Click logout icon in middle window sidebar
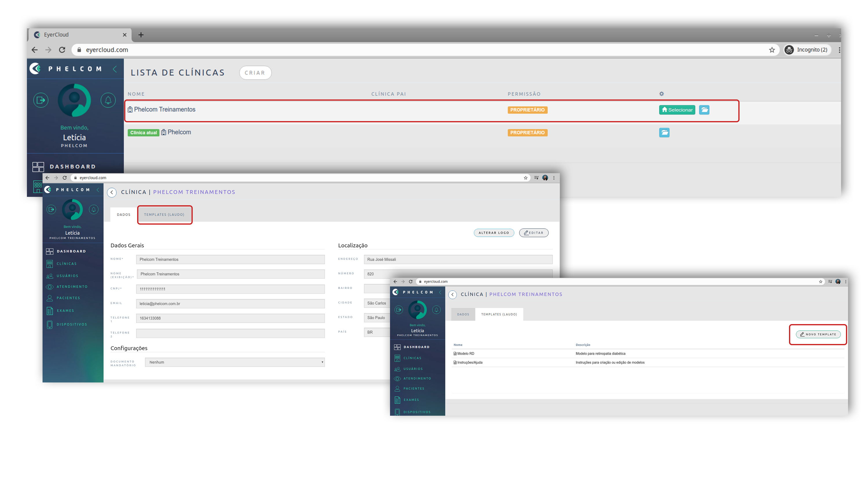This screenshot has height=488, width=868. click(x=51, y=210)
